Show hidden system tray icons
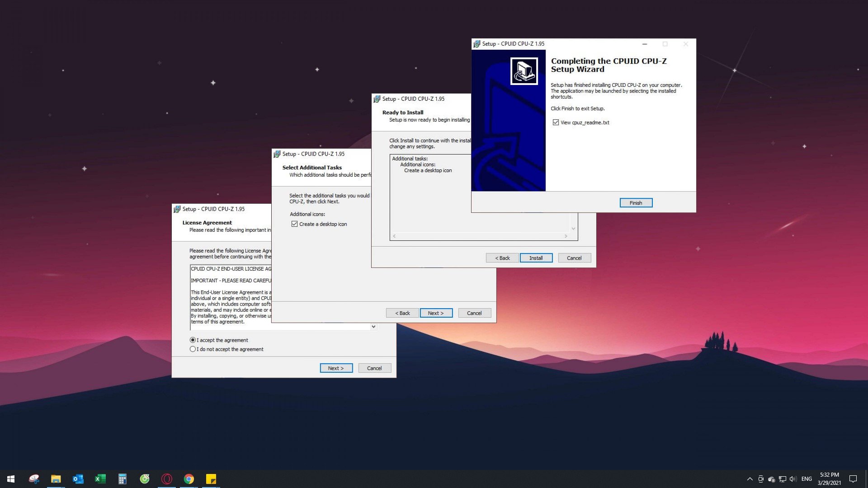Screen dimensions: 868x488 click(x=750, y=479)
